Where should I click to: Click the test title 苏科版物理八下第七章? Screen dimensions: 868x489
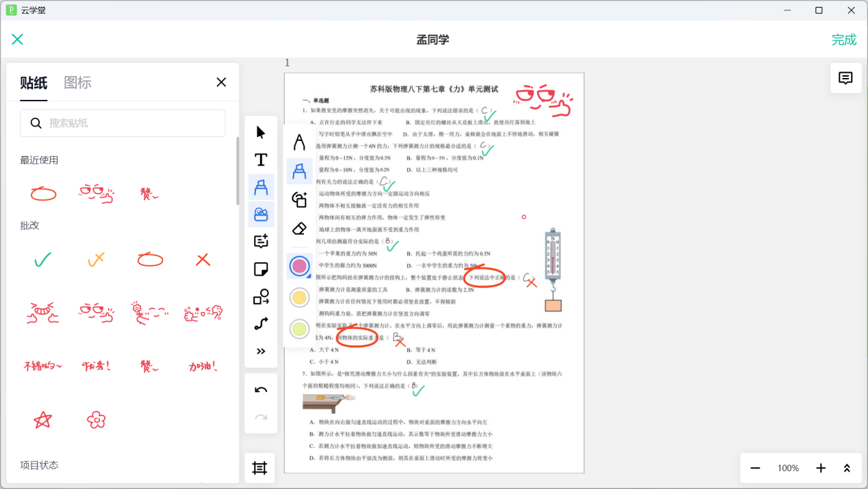pos(434,89)
